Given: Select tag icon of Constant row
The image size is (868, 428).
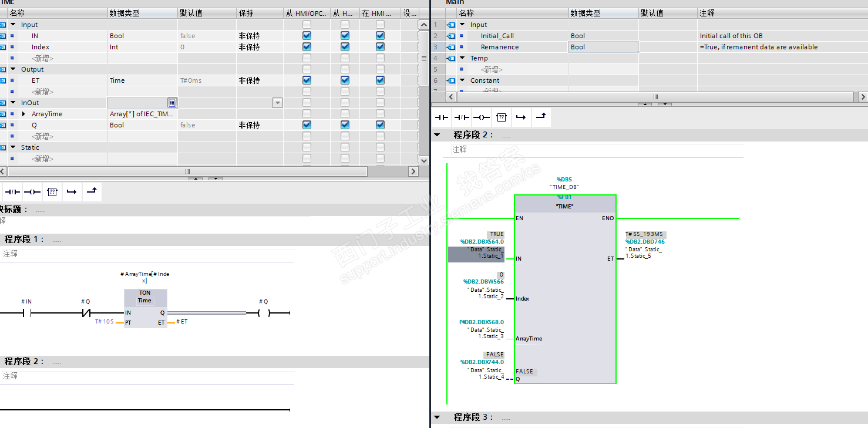Looking at the screenshot, I should click(451, 80).
